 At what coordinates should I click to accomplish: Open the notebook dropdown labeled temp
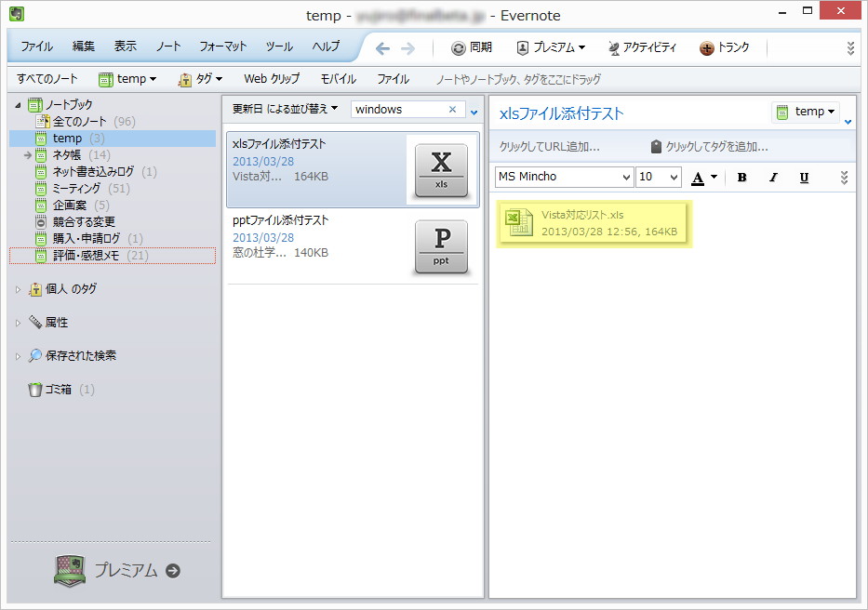806,111
